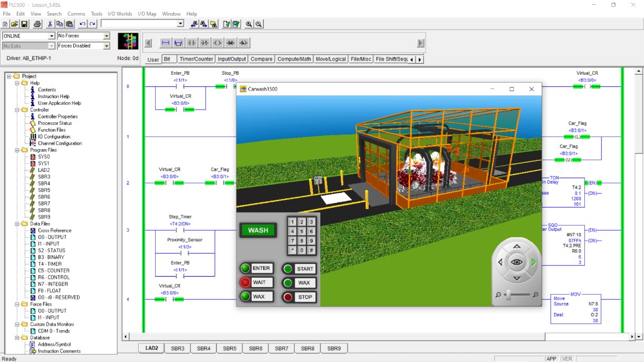Collapse the Data Files folder

[x=17, y=224]
